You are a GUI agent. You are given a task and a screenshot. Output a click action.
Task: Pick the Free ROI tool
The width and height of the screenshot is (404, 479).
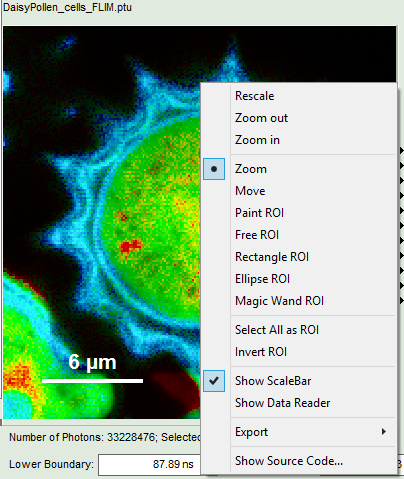click(257, 235)
